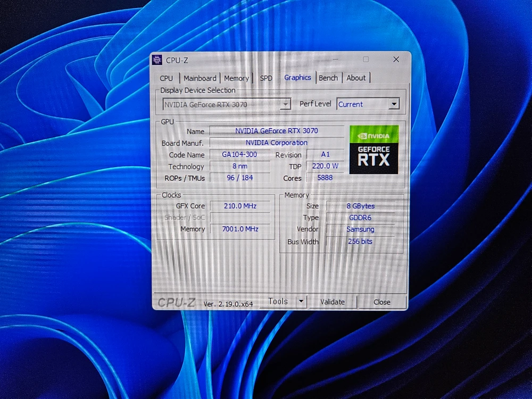
Task: Expand the Perf Level Current dropdown
Action: tap(368, 104)
